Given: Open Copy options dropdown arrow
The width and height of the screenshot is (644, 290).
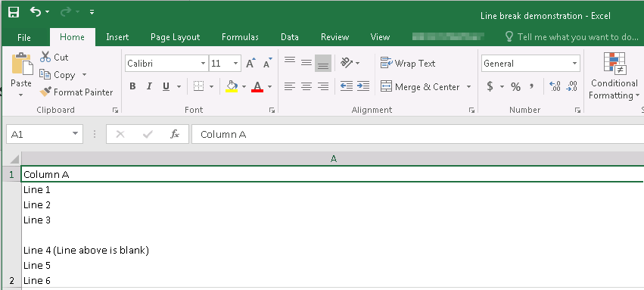Looking at the screenshot, I should pos(84,75).
